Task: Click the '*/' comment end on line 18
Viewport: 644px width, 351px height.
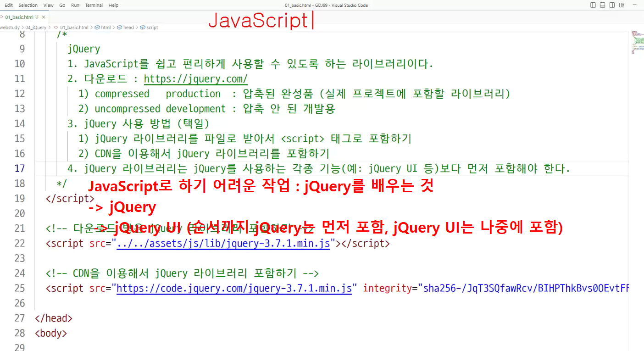Action: [x=62, y=184]
